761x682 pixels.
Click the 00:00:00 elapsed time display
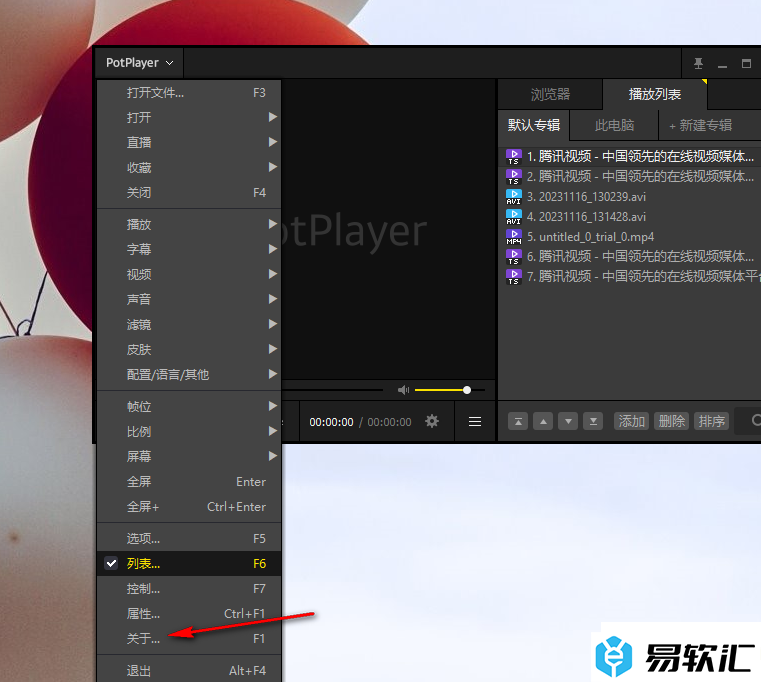click(x=331, y=422)
